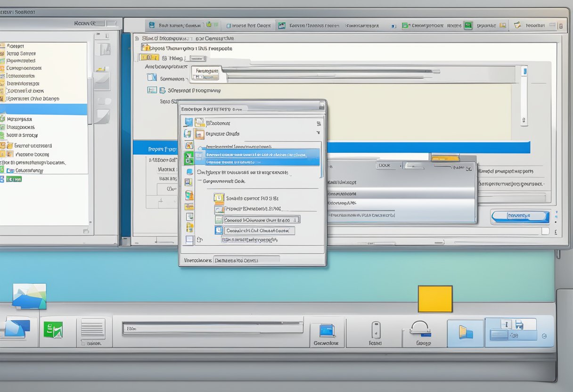Click the long text field in the bottom toolbar
573x392 pixels.
tap(213, 328)
